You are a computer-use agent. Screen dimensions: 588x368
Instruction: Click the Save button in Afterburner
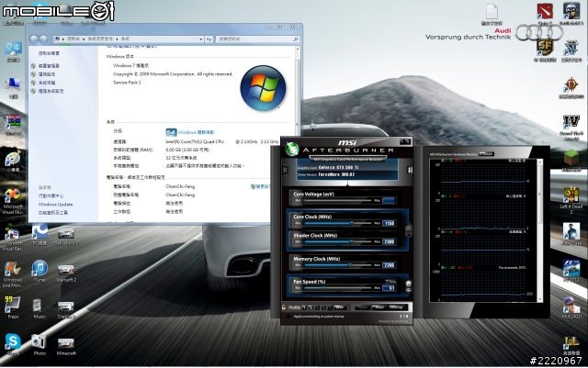(339, 307)
